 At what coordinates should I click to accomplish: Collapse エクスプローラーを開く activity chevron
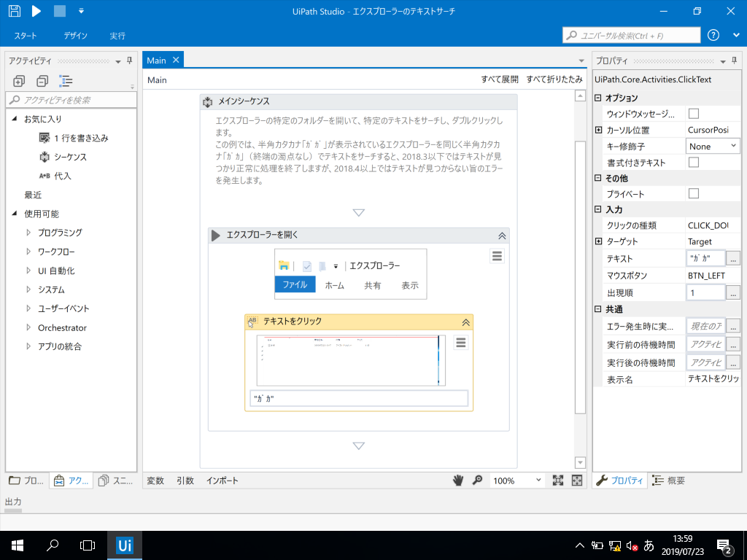tap(502, 236)
